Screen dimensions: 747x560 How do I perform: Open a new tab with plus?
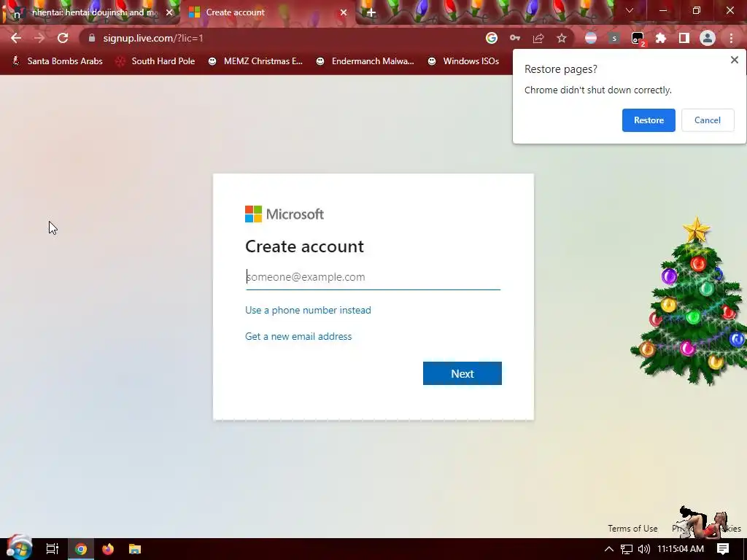coord(371,12)
